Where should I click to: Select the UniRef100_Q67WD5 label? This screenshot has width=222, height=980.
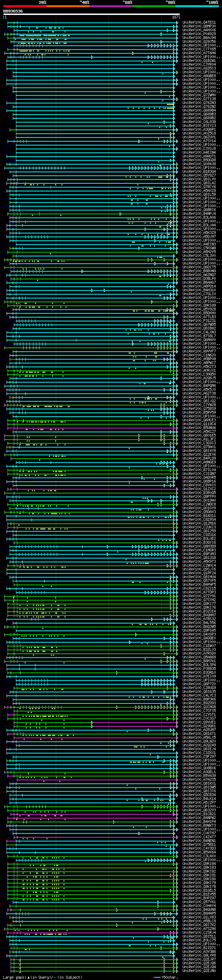[199, 324]
